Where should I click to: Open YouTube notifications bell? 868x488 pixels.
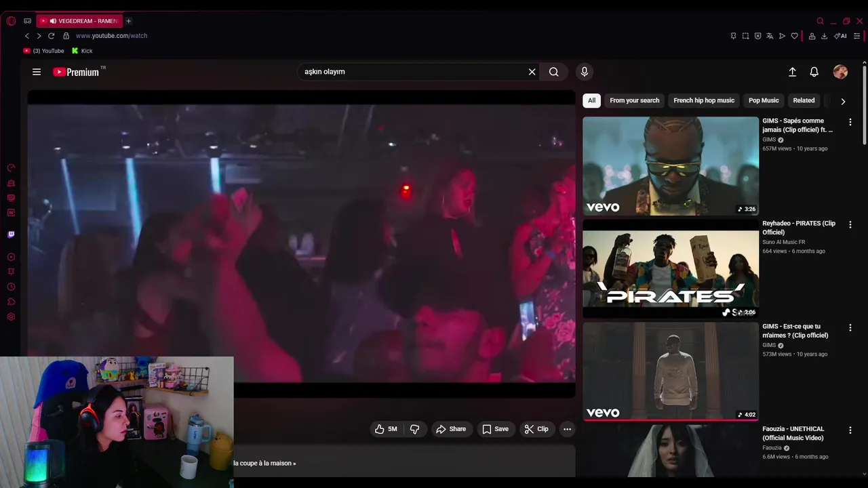click(x=814, y=72)
